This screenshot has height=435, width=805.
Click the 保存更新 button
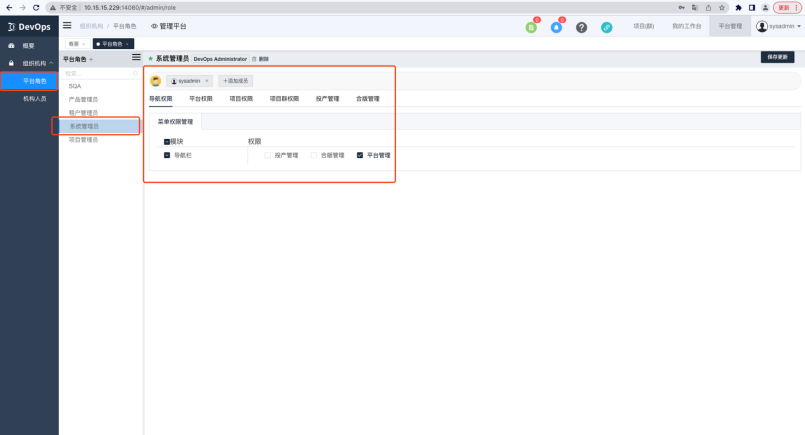(x=778, y=58)
